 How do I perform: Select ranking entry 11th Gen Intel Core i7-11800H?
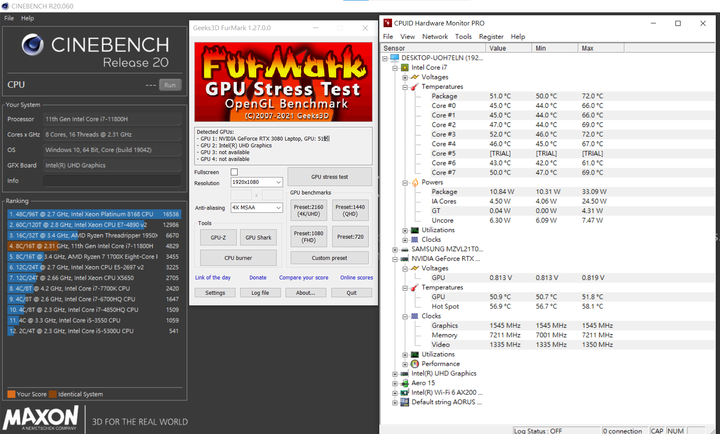[94, 246]
